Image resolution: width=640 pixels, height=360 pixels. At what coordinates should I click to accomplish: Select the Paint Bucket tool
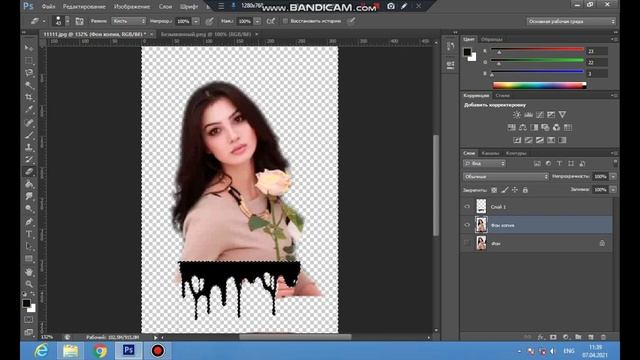(x=29, y=184)
